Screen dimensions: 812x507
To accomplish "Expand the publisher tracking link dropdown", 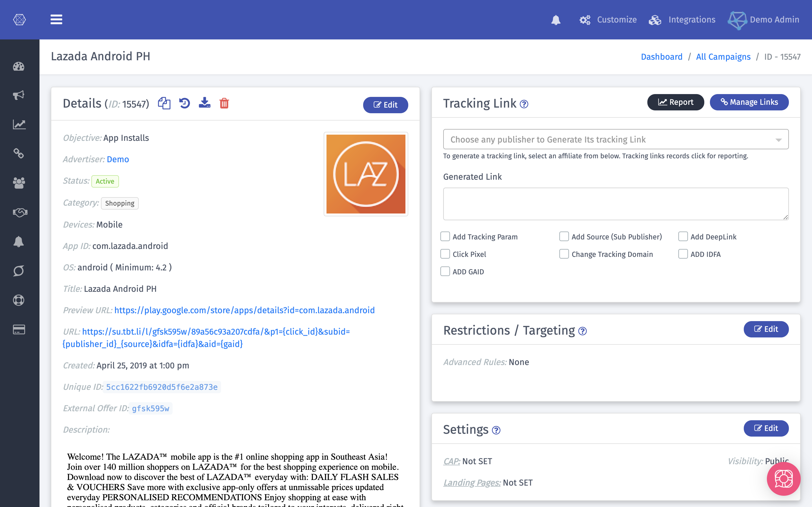I will pos(616,139).
